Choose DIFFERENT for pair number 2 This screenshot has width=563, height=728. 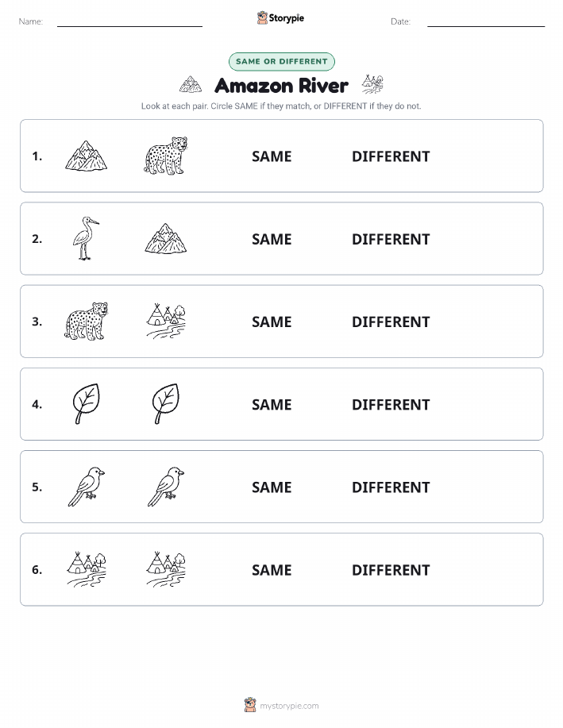(x=391, y=239)
